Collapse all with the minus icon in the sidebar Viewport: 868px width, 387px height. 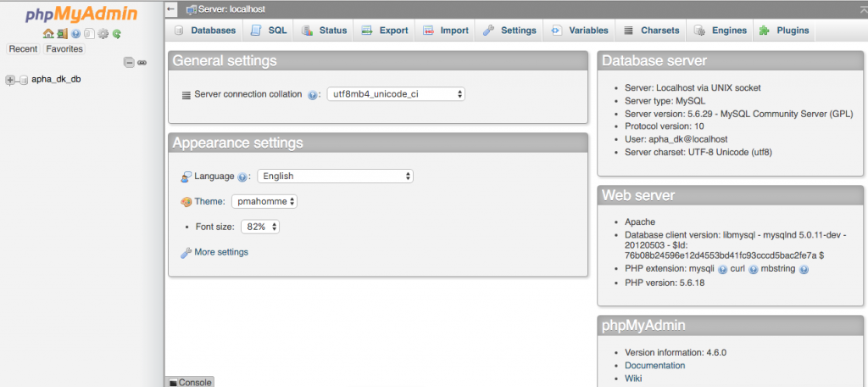(x=129, y=63)
